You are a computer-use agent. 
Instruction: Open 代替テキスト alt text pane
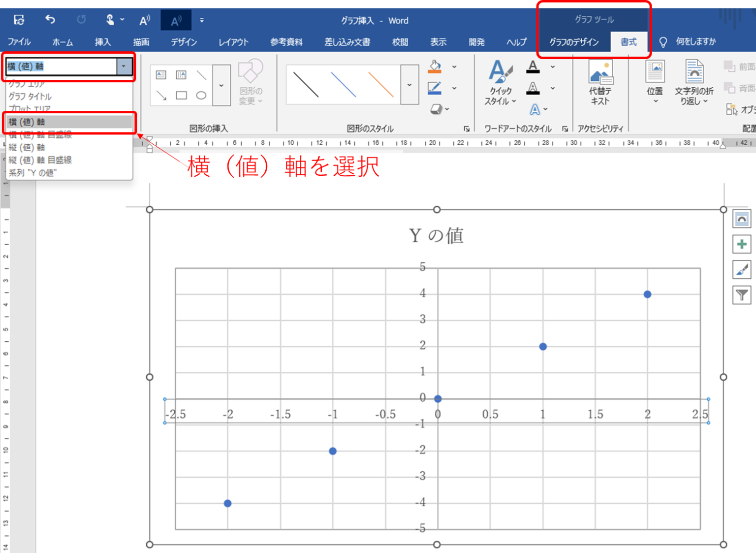(x=601, y=81)
